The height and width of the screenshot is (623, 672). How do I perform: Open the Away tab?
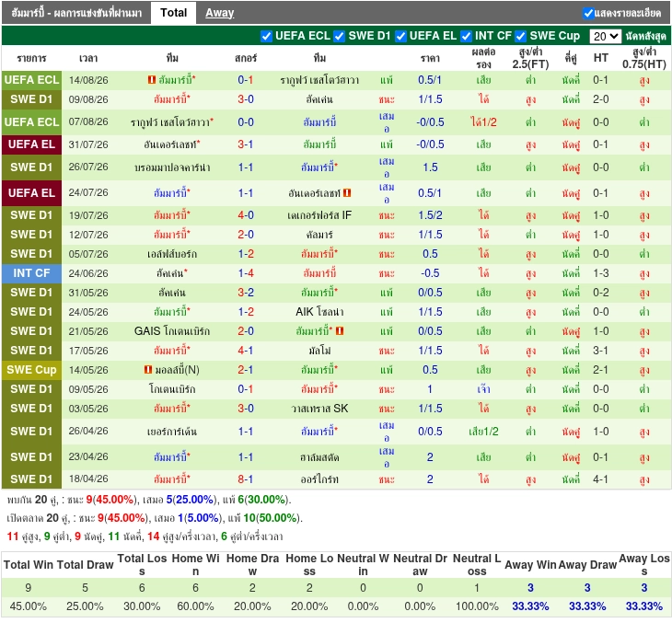pos(219,13)
